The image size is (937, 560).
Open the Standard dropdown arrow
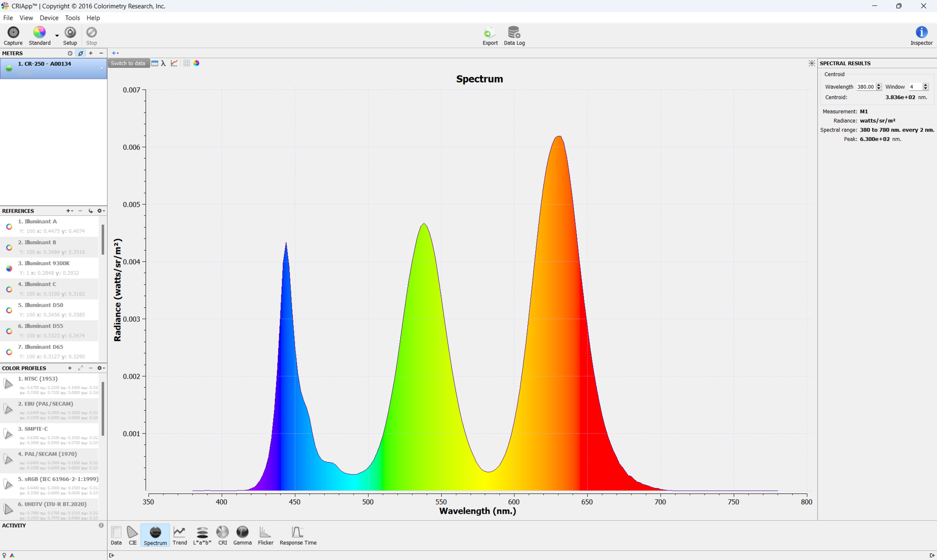tap(57, 35)
